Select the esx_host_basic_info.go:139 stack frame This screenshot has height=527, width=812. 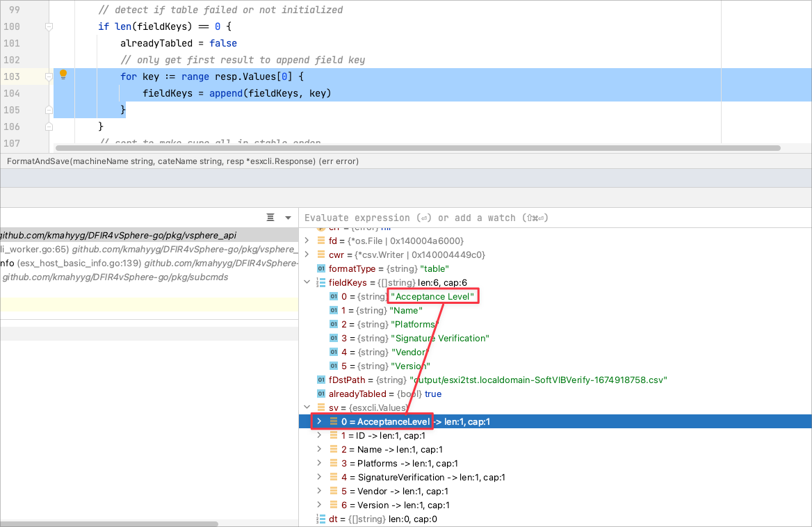tap(149, 263)
